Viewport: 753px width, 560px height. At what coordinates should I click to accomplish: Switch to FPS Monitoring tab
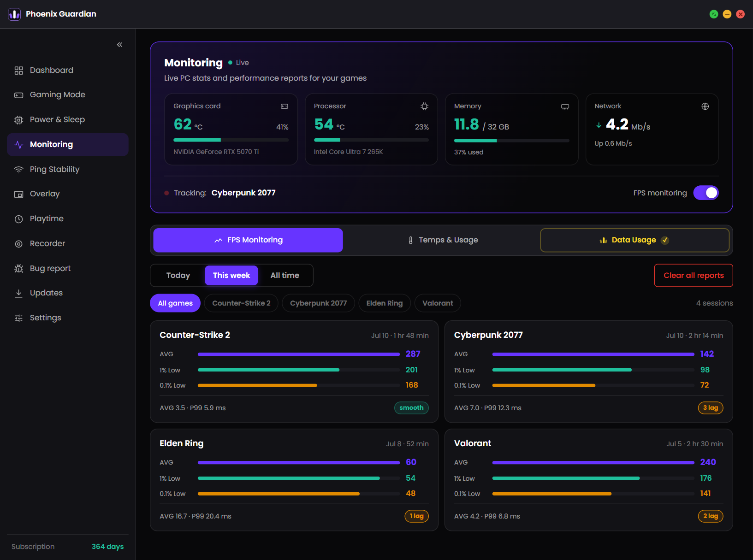tap(248, 240)
